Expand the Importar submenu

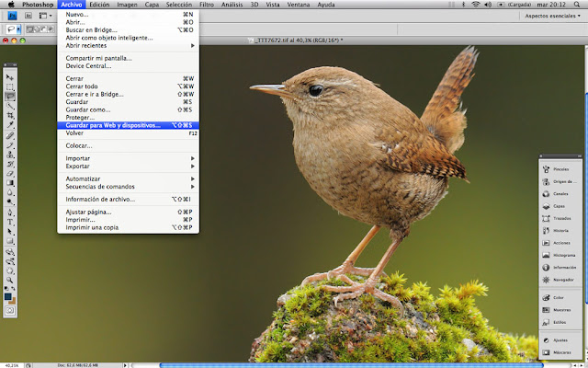[128, 158]
